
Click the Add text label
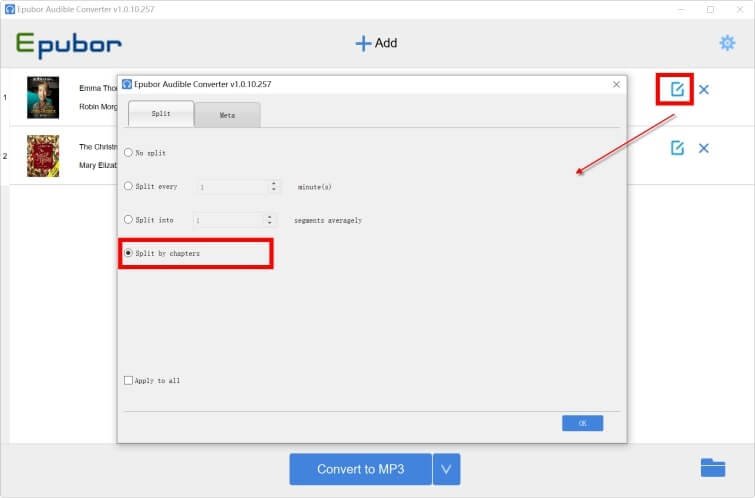[x=386, y=43]
